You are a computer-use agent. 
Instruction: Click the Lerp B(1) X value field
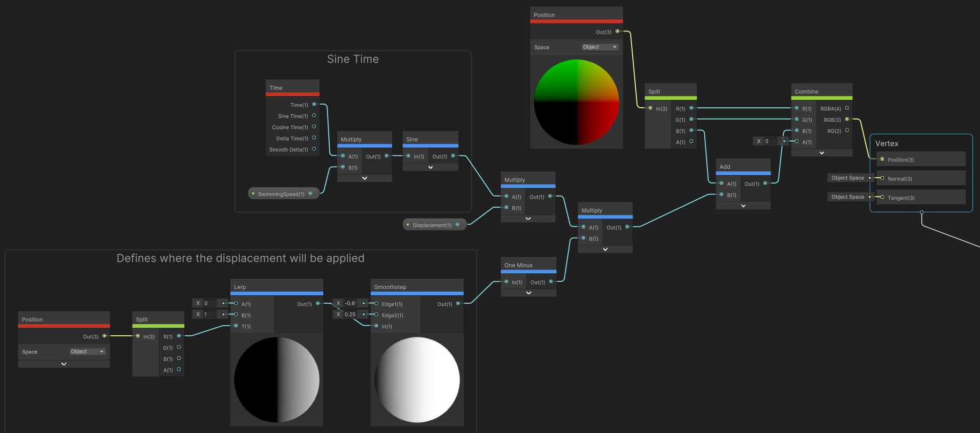pos(209,314)
